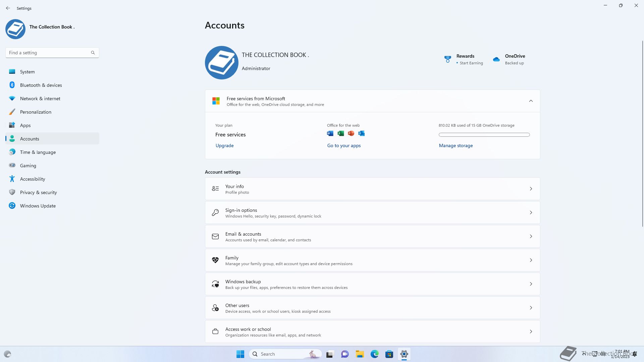Launch Microsoft Edge from taskbar
Screen dimensions: 644x362
click(374, 354)
